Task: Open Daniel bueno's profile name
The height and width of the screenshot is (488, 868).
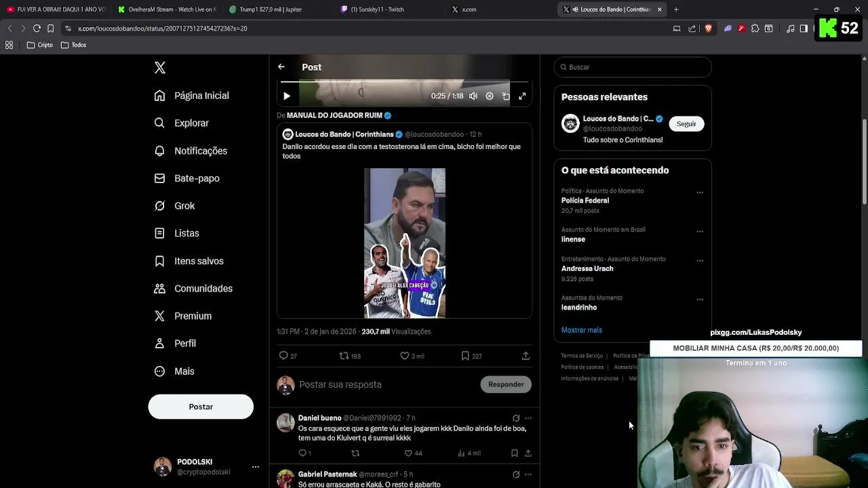Action: tap(319, 418)
